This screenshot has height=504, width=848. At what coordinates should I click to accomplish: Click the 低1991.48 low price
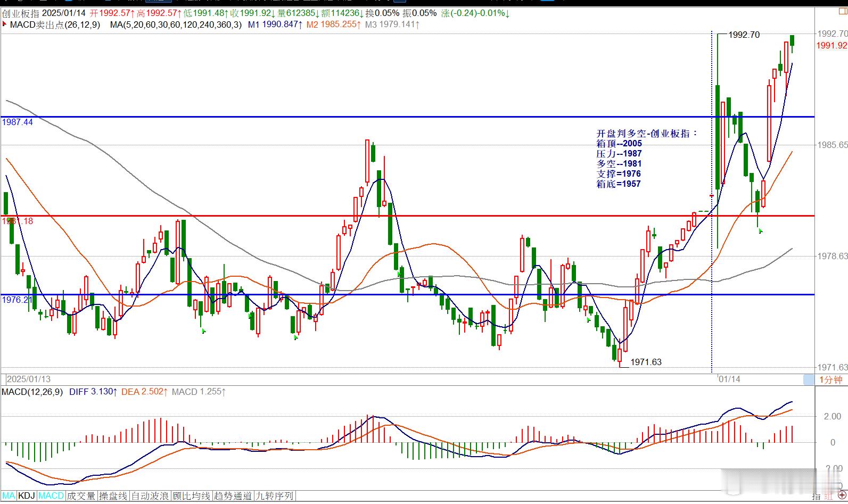tap(206, 13)
